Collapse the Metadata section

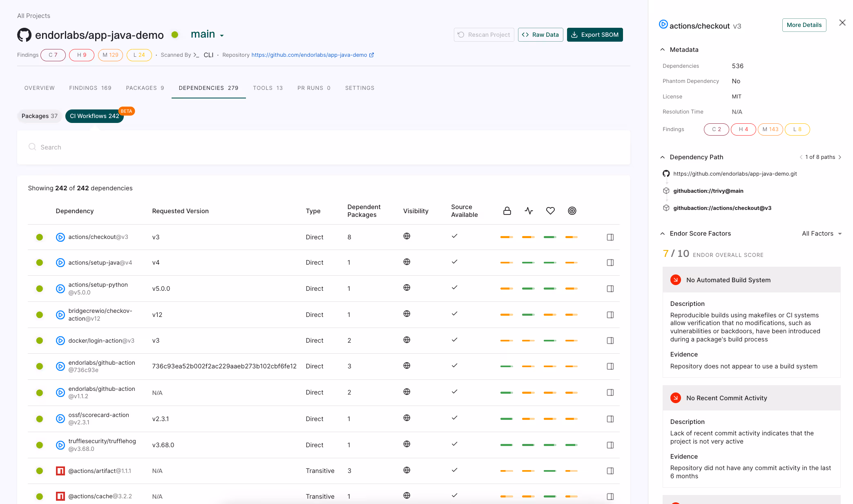663,50
